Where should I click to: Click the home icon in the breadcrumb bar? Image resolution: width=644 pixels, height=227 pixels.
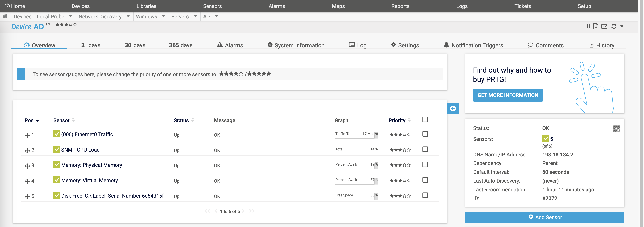(x=5, y=16)
